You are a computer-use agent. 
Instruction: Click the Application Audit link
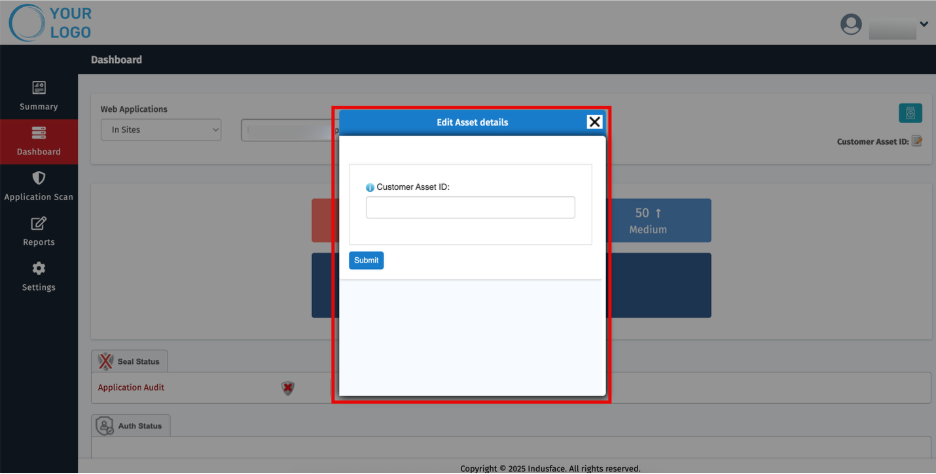(131, 387)
